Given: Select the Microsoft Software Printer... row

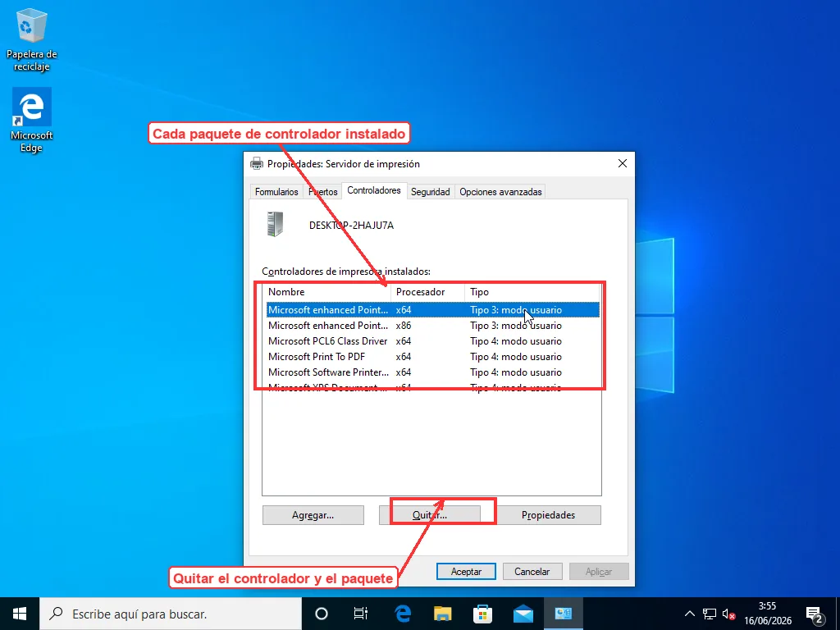Looking at the screenshot, I should 433,372.
